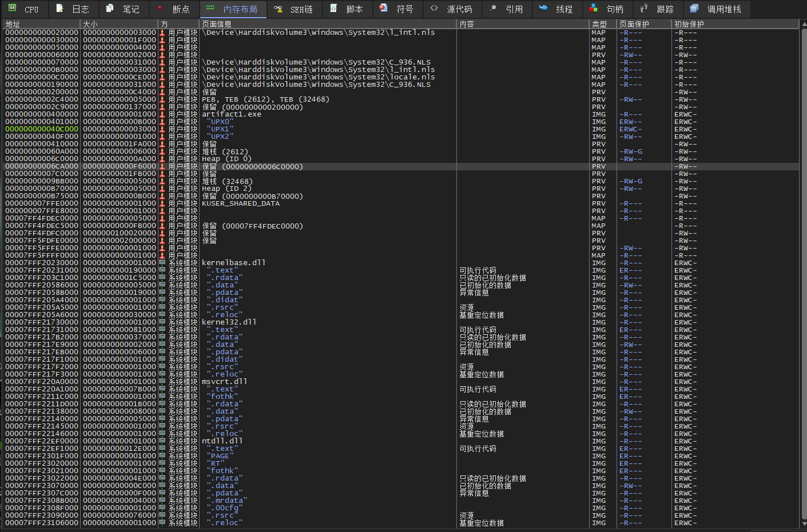Select the kernel32.dll memory row
The image size is (807, 532).
[x=229, y=322]
